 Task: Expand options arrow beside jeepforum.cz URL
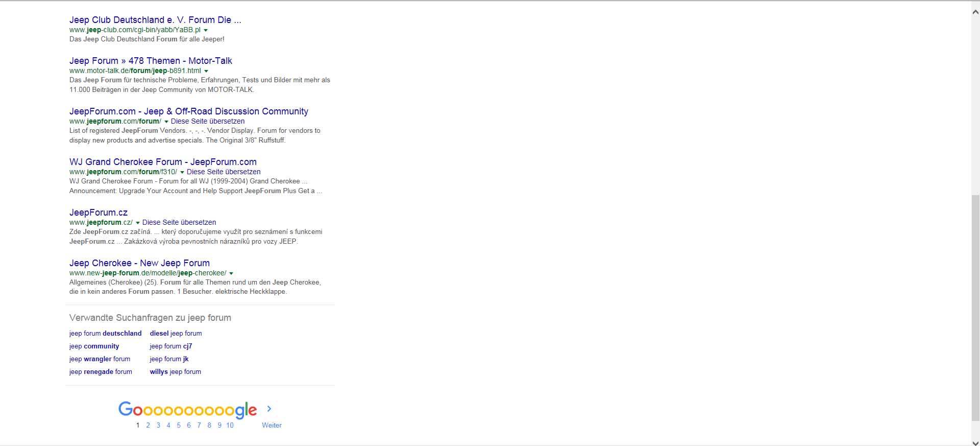[x=138, y=223]
